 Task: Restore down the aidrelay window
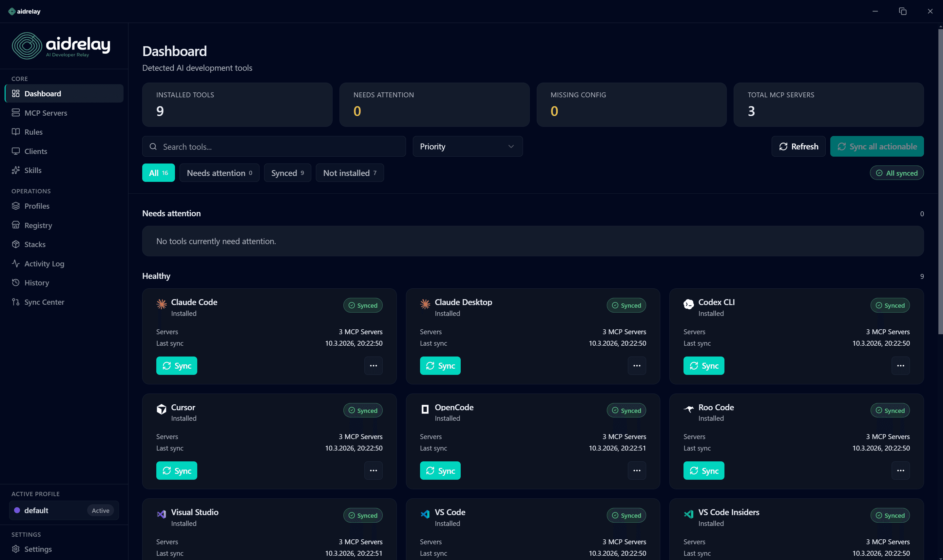[x=902, y=11]
